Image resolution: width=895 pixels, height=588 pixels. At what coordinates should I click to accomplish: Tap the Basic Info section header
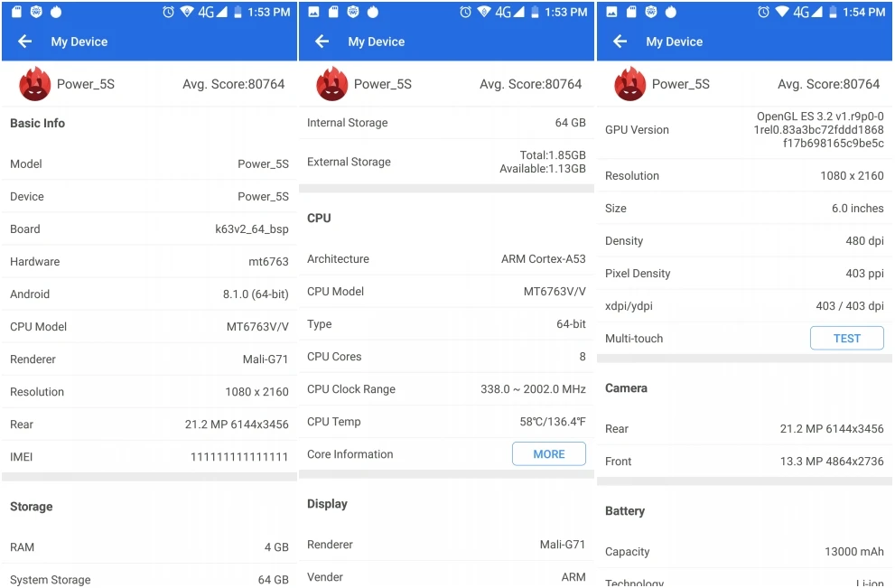pyautogui.click(x=38, y=124)
